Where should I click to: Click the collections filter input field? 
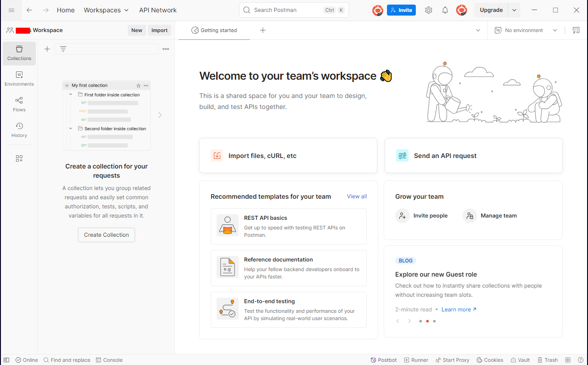pyautogui.click(x=106, y=49)
